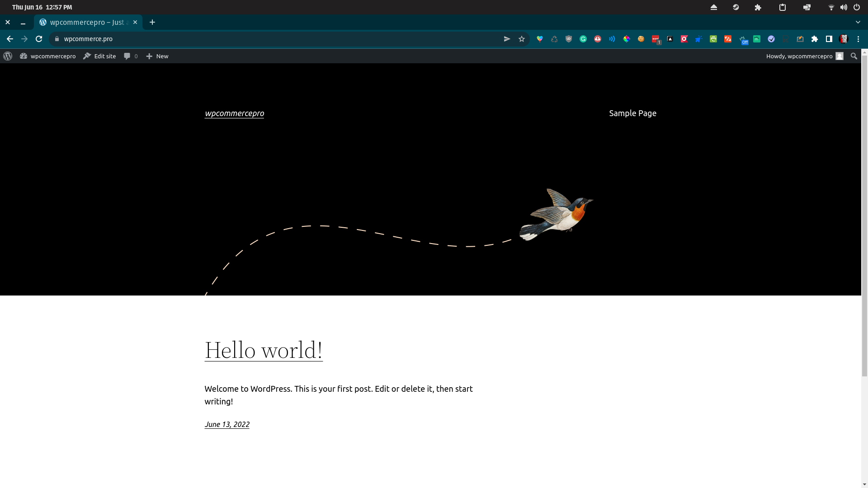Image resolution: width=868 pixels, height=488 pixels.
Task: Click the uBlock Origin shield icon
Action: (569, 39)
